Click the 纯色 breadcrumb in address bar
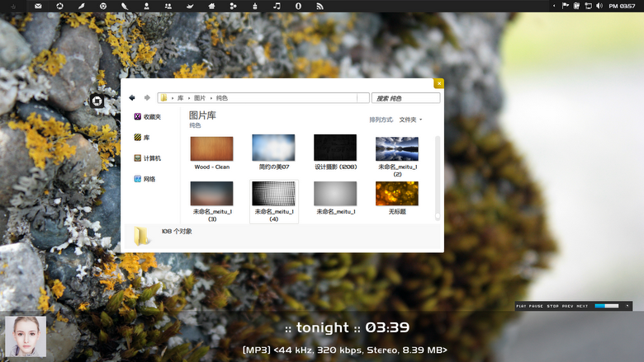The width and height of the screenshot is (644, 362). (x=222, y=98)
